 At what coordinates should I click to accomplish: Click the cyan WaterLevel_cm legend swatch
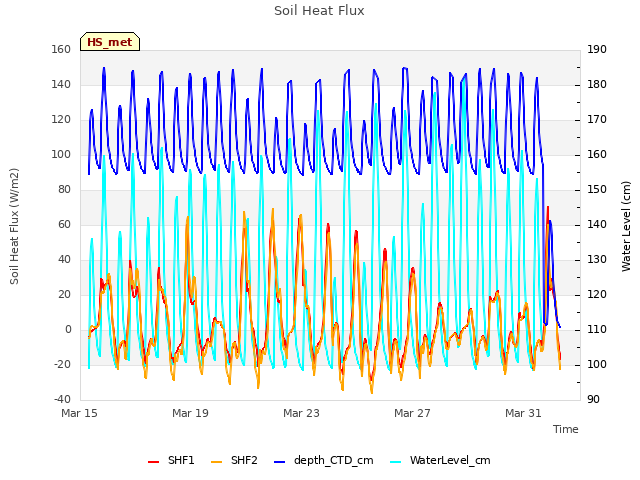[396, 462]
